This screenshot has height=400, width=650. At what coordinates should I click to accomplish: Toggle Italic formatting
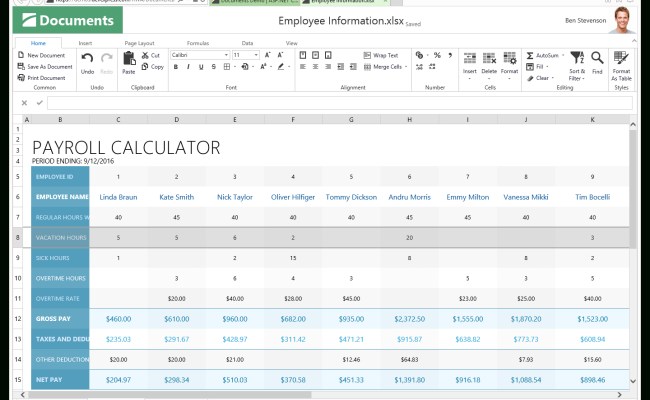(x=188, y=67)
